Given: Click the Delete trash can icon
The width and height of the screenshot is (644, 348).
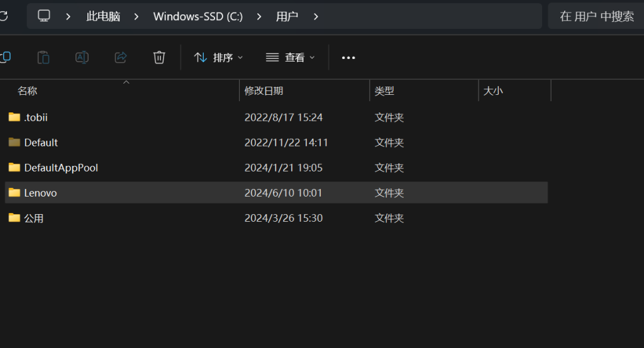Looking at the screenshot, I should coord(159,57).
